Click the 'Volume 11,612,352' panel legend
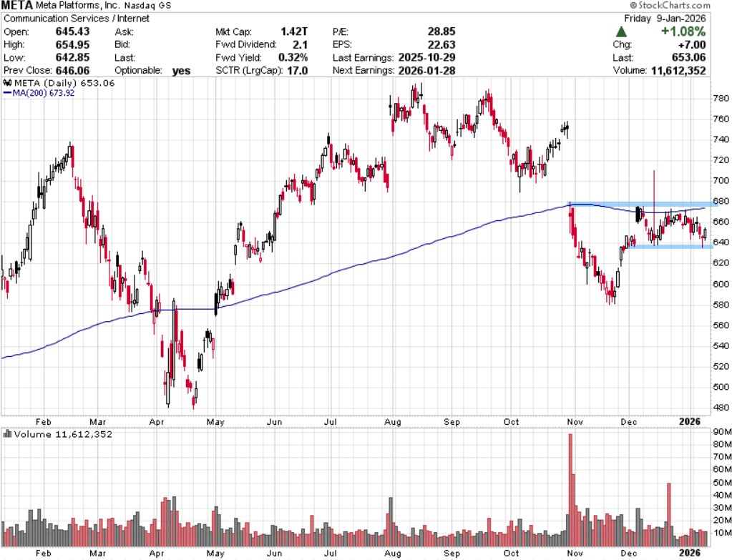Screen dimensions: 732x560 63,434
